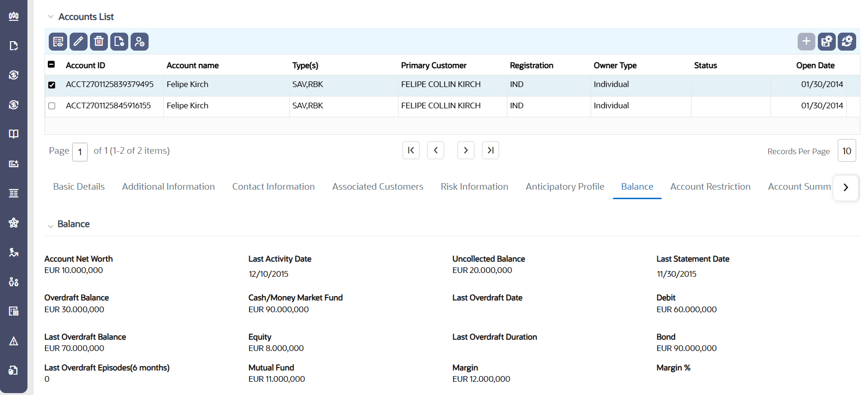Image resolution: width=868 pixels, height=395 pixels.
Task: Check account ACCT2701125845916155 row checkbox
Action: tap(52, 106)
